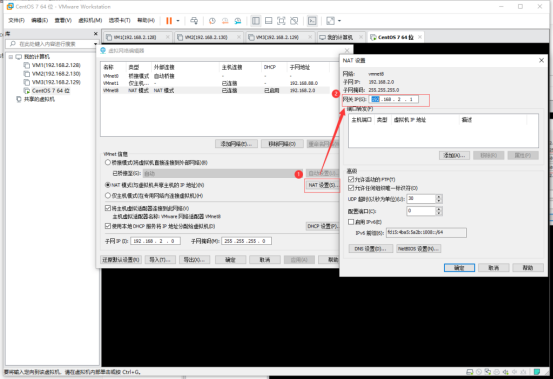553x379 pixels.
Task: Click the send Ctrl+Alt+Del toolbar icon
Action: [194, 21]
